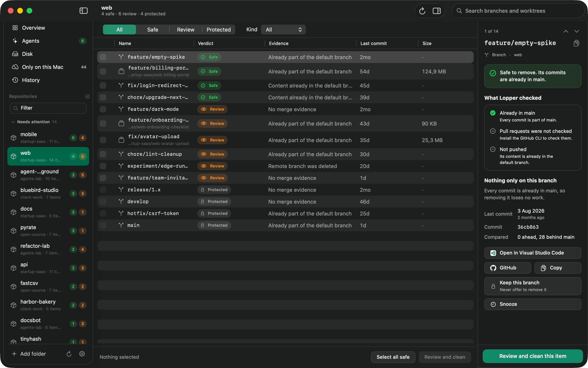Toggle the left sidebar icon
The height and width of the screenshot is (368, 588).
coord(84,11)
